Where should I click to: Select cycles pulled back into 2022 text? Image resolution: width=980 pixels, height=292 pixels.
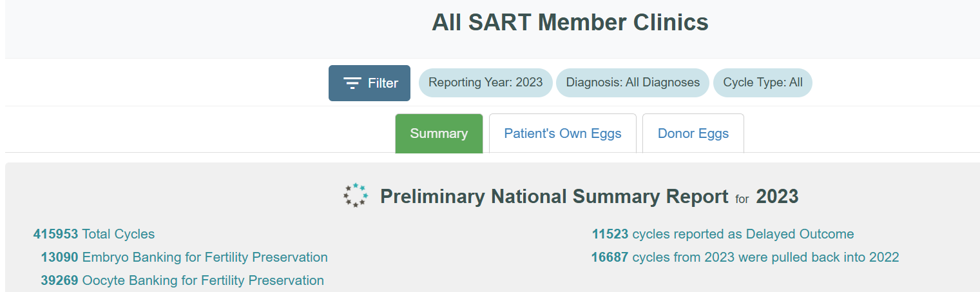(x=765, y=257)
